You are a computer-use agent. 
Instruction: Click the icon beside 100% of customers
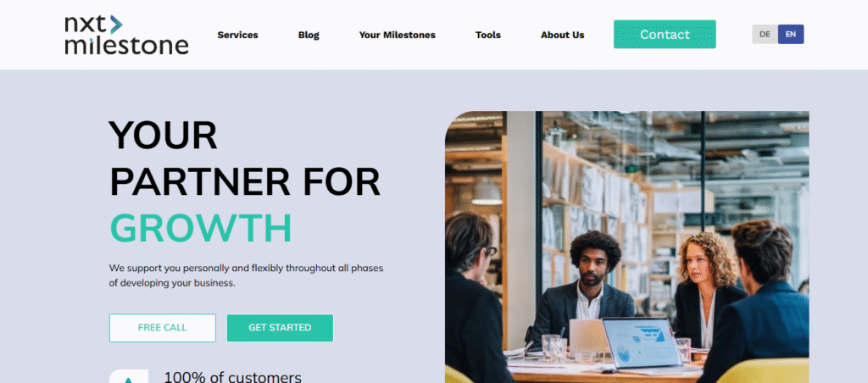tap(129, 376)
